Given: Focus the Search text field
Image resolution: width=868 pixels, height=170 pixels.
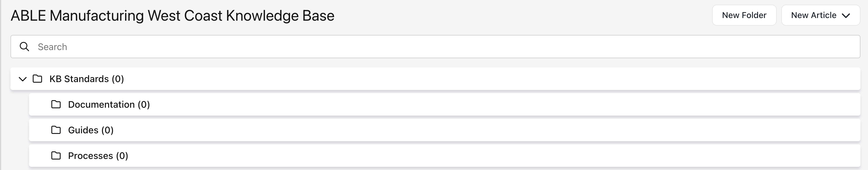Looking at the screenshot, I should click(438, 47).
